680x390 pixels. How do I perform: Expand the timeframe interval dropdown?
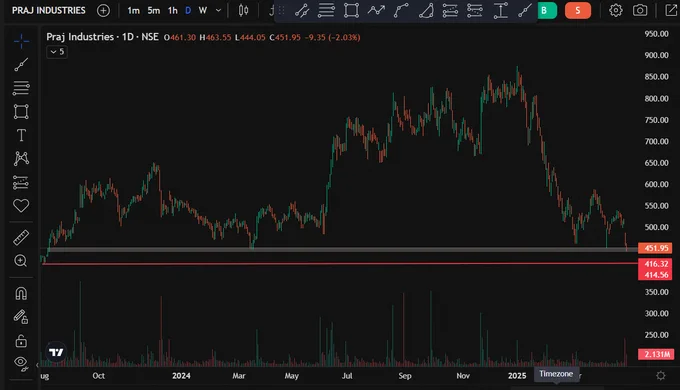(218, 10)
